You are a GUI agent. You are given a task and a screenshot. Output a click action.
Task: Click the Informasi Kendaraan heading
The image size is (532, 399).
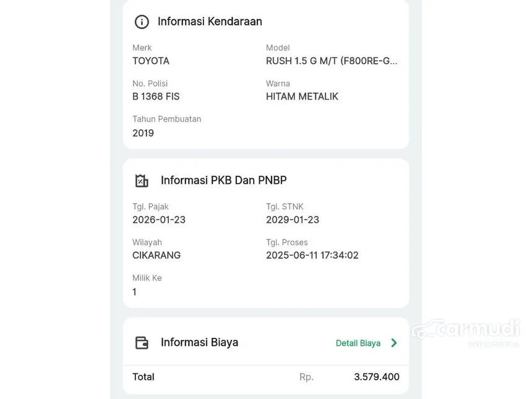click(x=210, y=22)
